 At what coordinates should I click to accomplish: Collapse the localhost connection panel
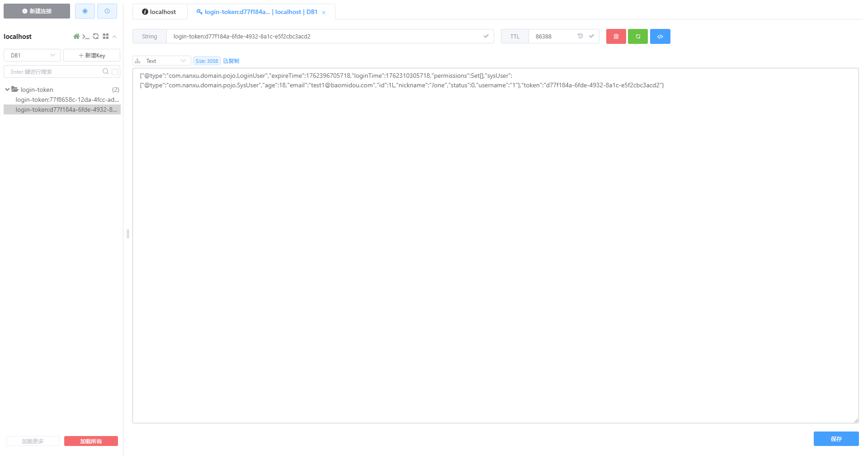(115, 37)
